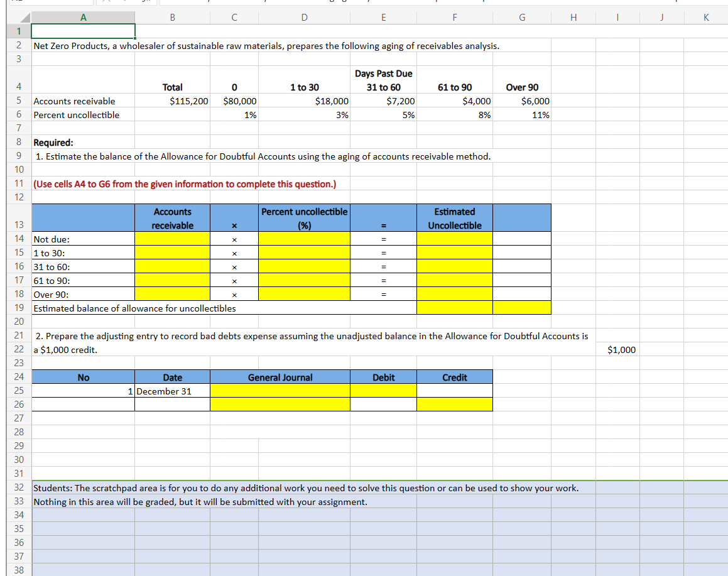Select column header E
This screenshot has width=728, height=576.
click(383, 17)
